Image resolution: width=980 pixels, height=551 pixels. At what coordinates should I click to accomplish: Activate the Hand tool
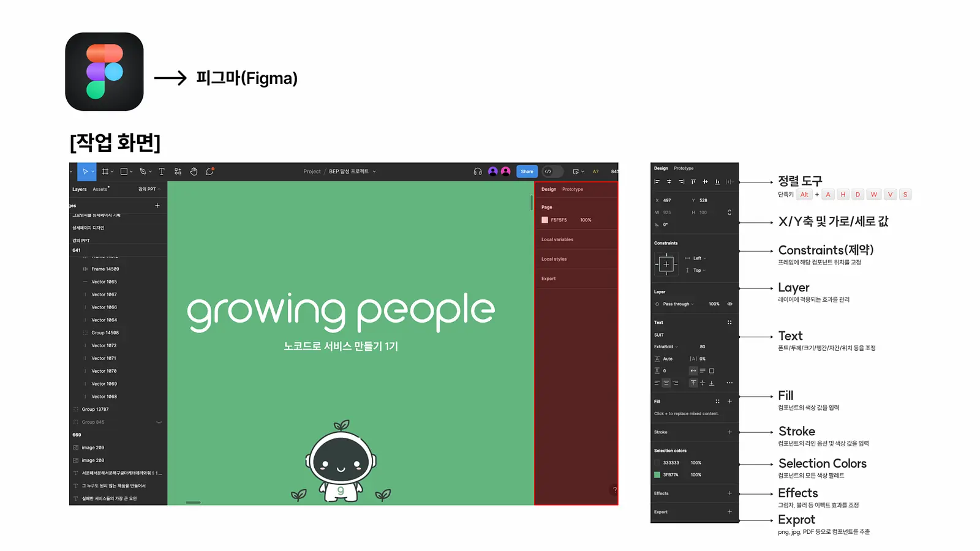pyautogui.click(x=194, y=171)
